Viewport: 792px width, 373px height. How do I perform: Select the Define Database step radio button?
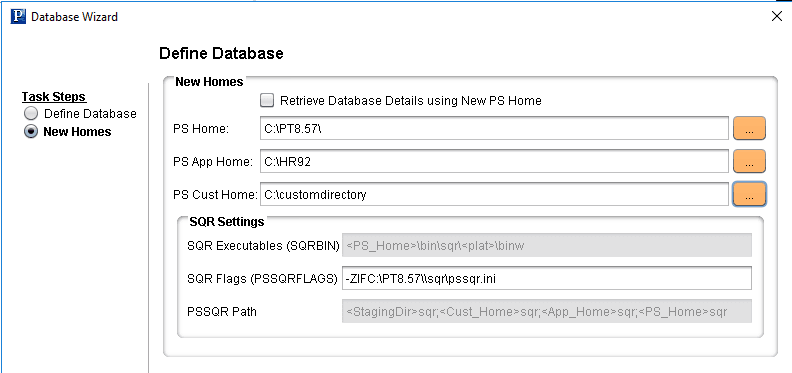coord(31,113)
